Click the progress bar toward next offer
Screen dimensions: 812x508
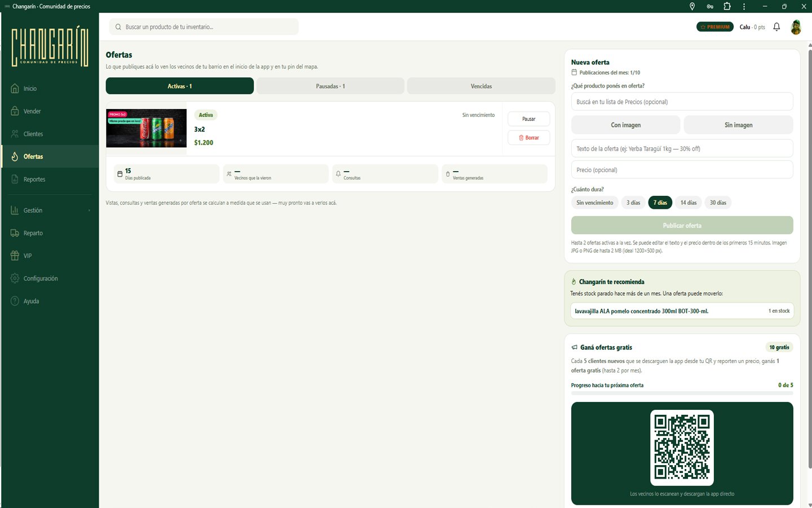682,393
